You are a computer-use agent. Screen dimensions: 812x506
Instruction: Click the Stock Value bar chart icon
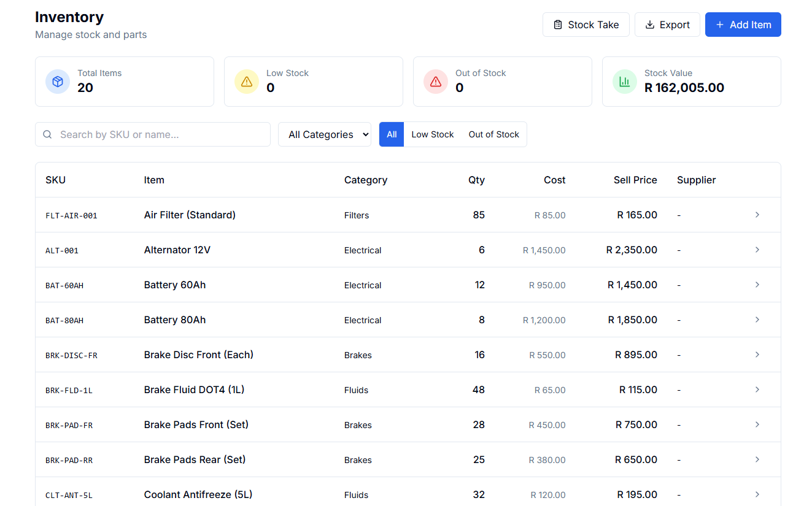(625, 82)
